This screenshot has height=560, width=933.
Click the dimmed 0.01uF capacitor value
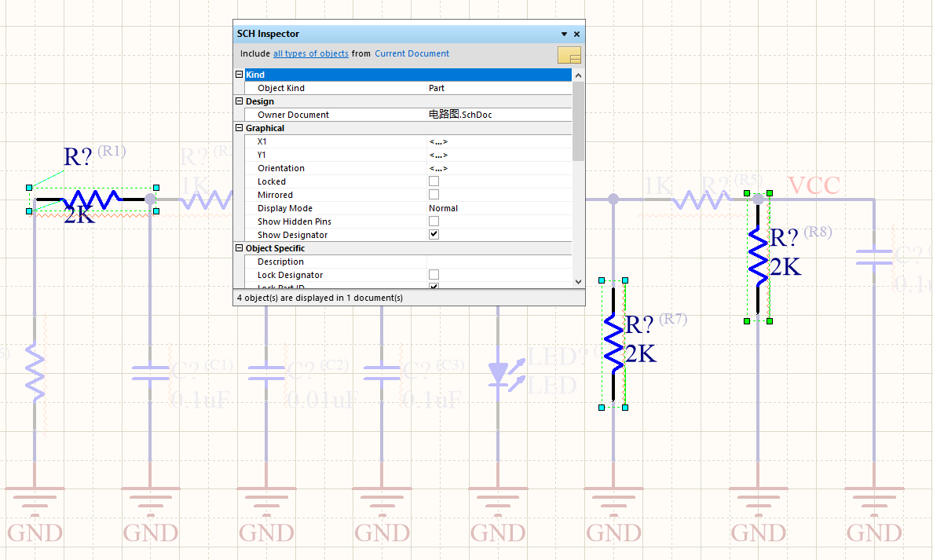(322, 399)
